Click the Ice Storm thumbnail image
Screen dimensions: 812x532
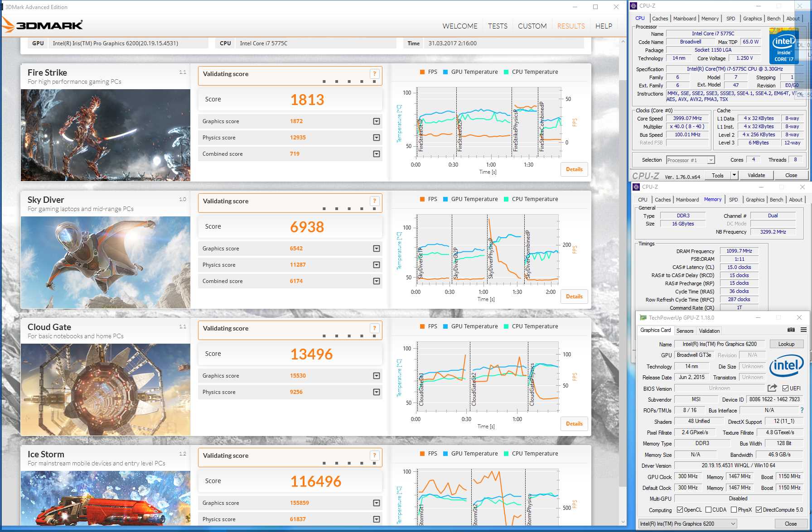point(106,498)
